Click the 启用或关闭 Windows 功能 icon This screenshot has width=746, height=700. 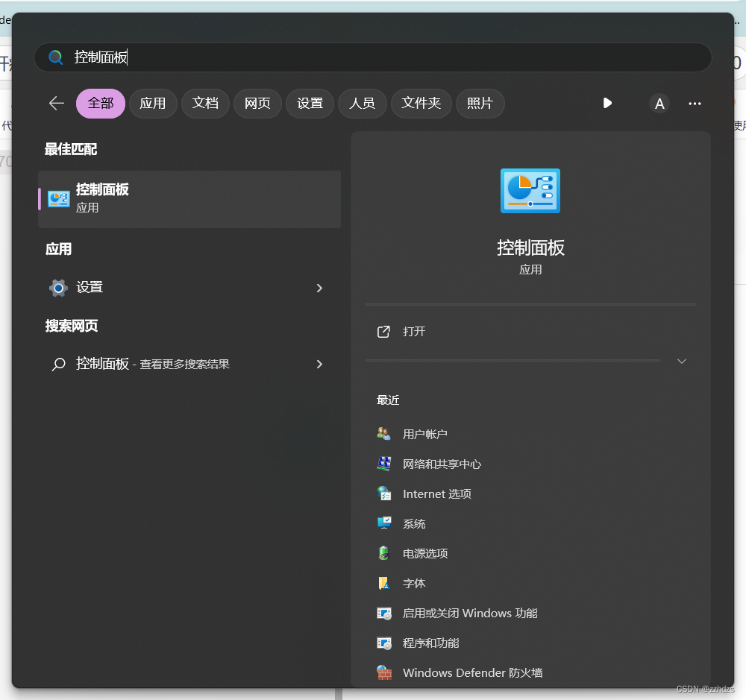coord(384,614)
